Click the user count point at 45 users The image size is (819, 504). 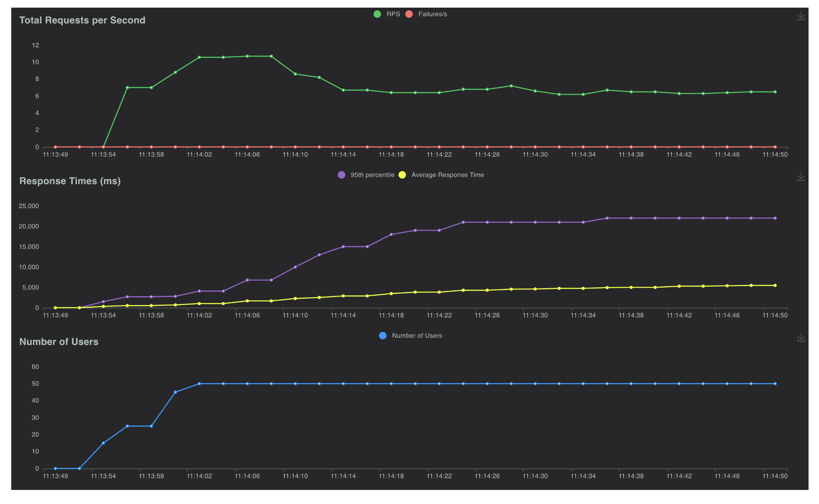point(175,392)
